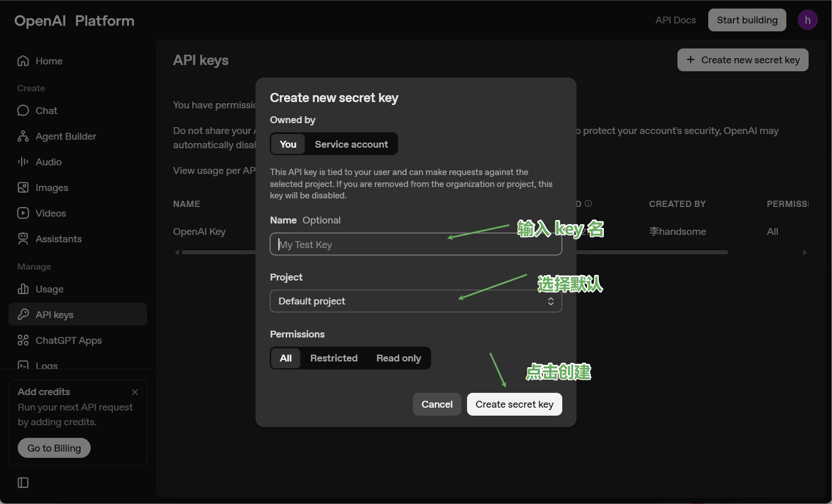Set permissions to All

pyautogui.click(x=286, y=358)
